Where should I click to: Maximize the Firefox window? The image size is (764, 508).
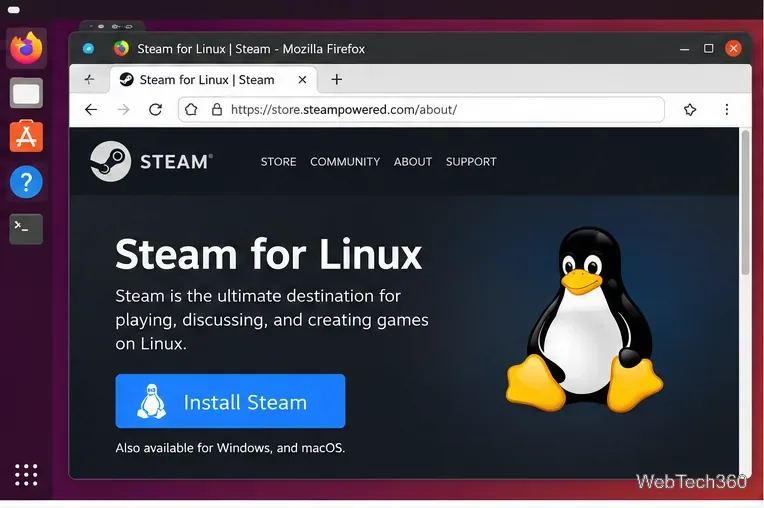[x=708, y=48]
